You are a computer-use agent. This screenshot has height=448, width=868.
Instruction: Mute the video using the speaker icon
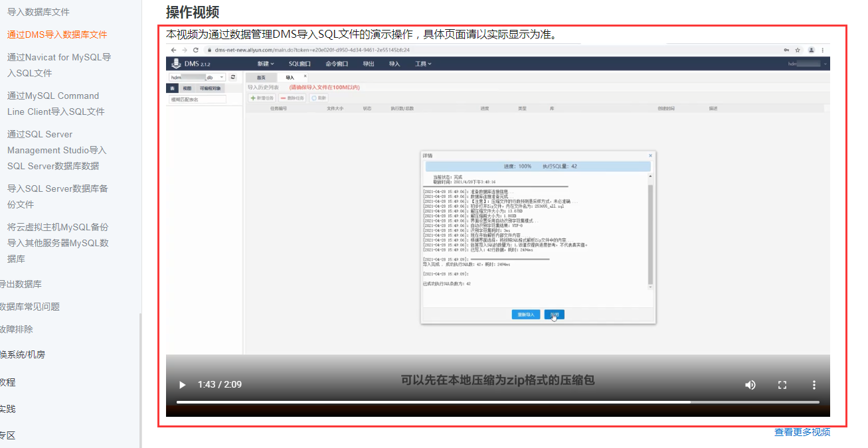(750, 385)
